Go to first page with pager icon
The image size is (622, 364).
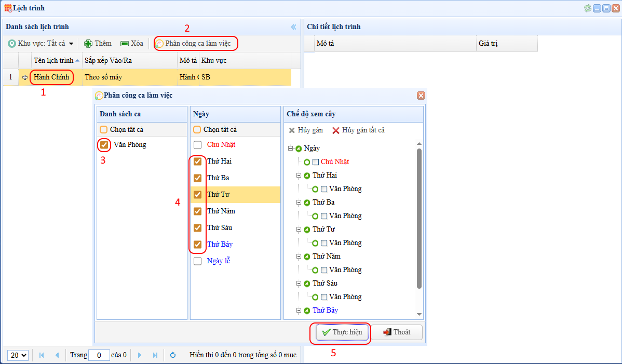[42, 355]
